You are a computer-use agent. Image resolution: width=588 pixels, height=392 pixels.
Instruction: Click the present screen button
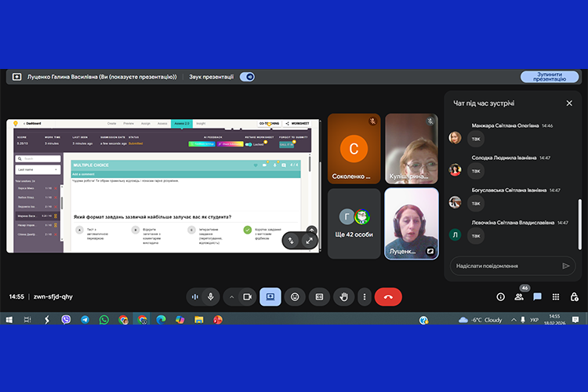[270, 297]
